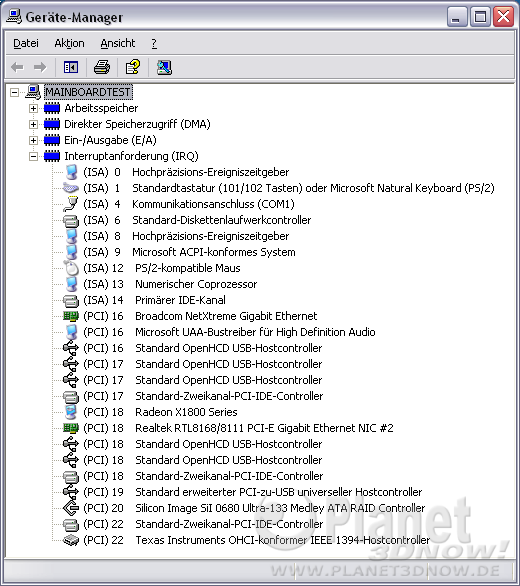520x586 pixels.
Task: Close the Geräte-Manager window
Action: pos(504,17)
